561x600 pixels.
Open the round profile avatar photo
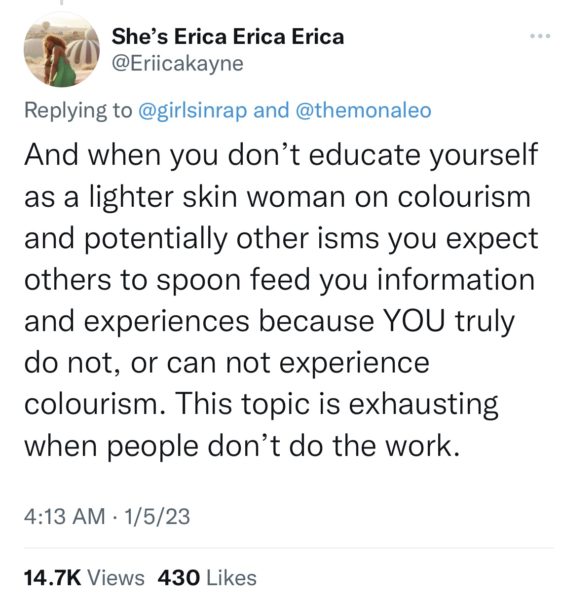[x=61, y=50]
